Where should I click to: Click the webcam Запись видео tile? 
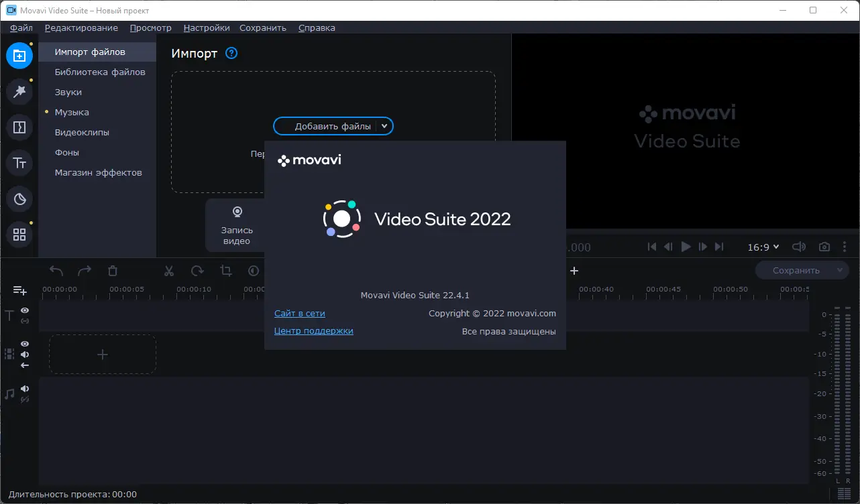point(236,225)
